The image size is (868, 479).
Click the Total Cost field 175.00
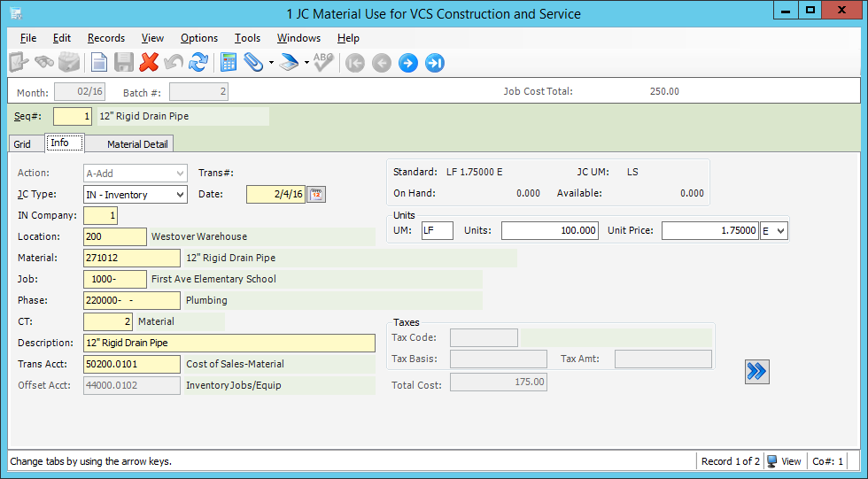tap(498, 382)
